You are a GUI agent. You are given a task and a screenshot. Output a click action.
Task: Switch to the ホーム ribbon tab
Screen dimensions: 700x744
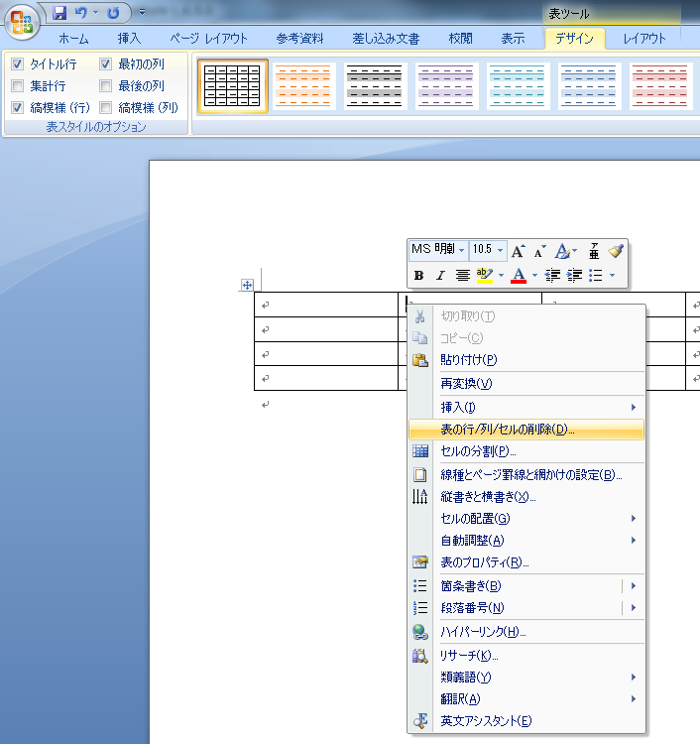point(72,39)
